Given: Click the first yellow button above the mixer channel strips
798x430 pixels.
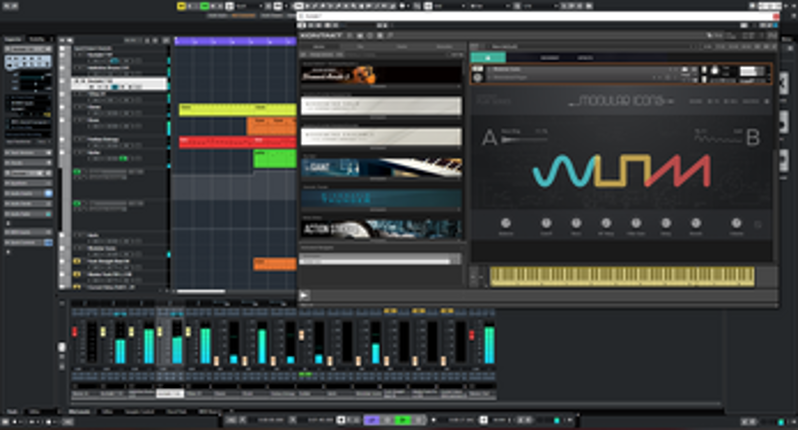Looking at the screenshot, I should 390,310.
